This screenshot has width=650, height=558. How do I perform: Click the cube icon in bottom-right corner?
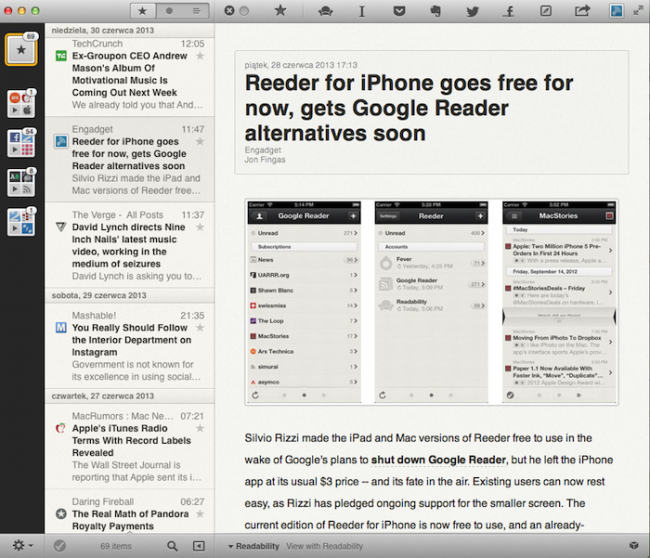point(634,546)
